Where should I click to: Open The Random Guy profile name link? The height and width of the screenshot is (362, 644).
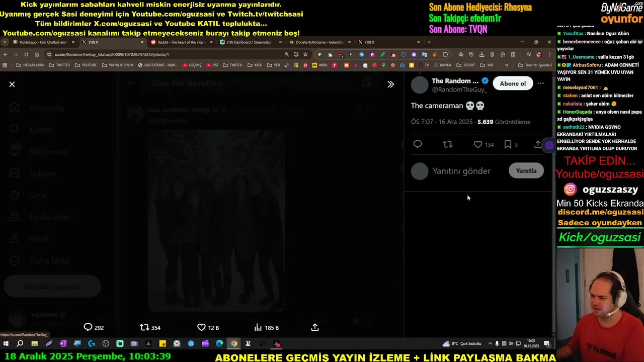pos(455,80)
